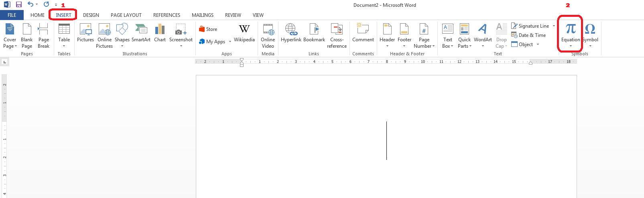Viewport: 644px width, 198px height.
Task: Switch to the REVIEW tab
Action: (x=233, y=15)
